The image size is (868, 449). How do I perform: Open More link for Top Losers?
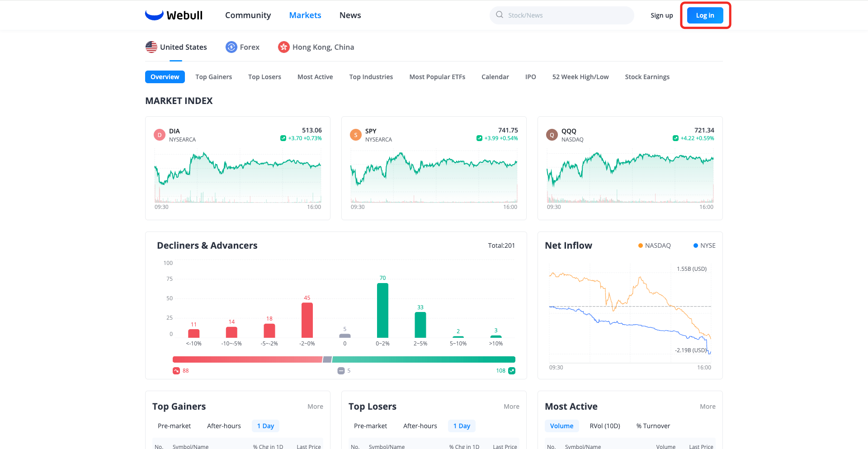point(511,406)
